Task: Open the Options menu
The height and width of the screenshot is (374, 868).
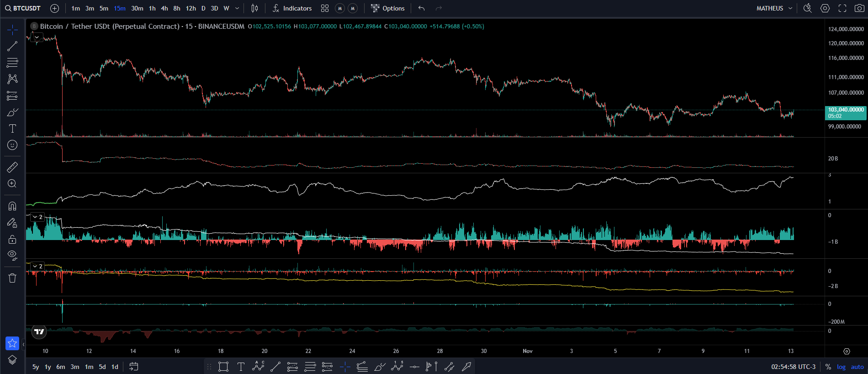Action: [387, 8]
